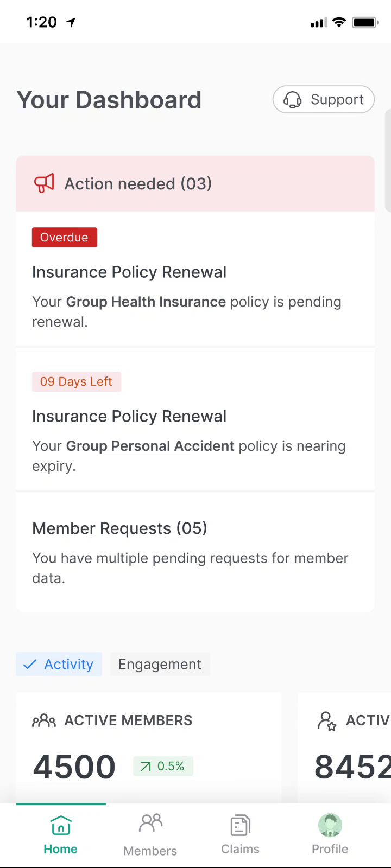Open the Member Requests (05) item
The width and height of the screenshot is (391, 868).
point(195,552)
